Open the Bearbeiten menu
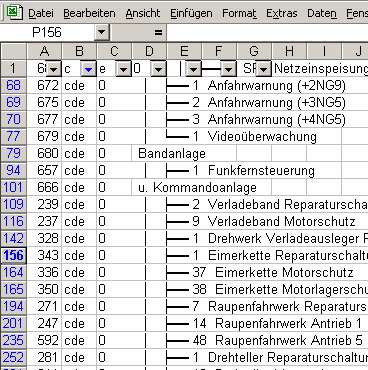368x370 pixels. click(x=89, y=13)
